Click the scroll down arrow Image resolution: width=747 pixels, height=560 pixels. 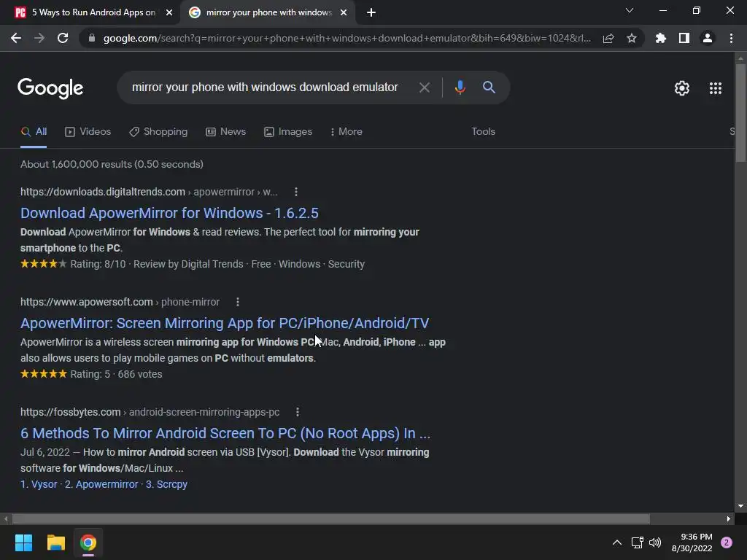pos(740,507)
